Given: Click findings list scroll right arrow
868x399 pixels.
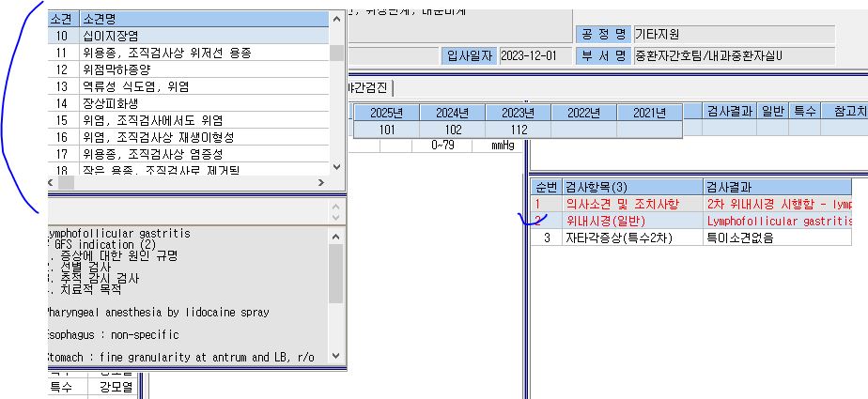Looking at the screenshot, I should coord(321,182).
